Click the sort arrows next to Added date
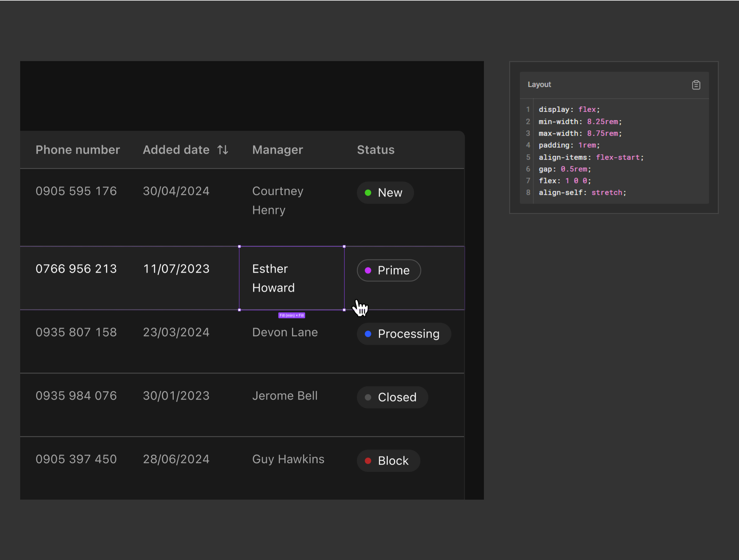The width and height of the screenshot is (739, 560). pyautogui.click(x=222, y=149)
